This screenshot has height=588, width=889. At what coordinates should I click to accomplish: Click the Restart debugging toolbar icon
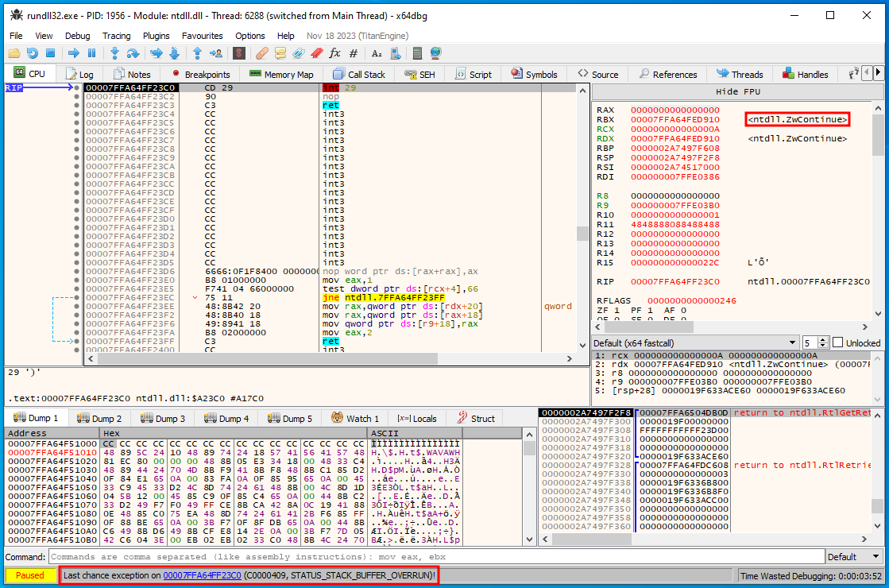click(x=32, y=53)
